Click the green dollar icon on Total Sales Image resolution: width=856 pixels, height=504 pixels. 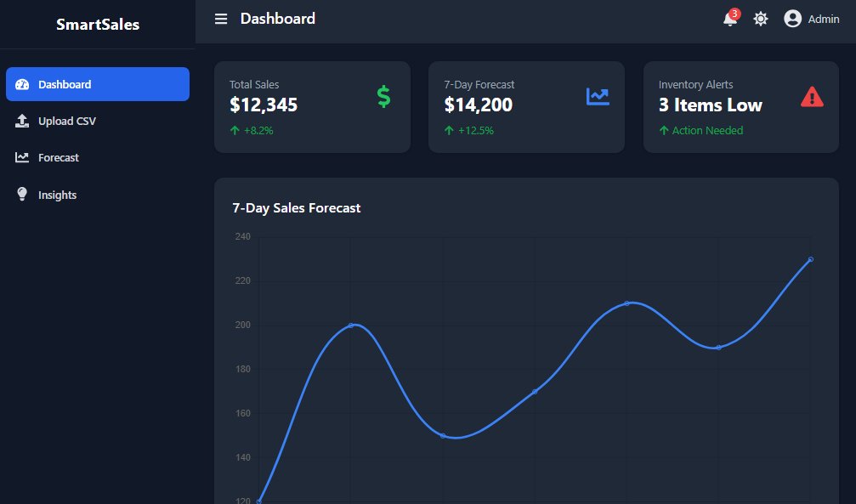pyautogui.click(x=383, y=96)
